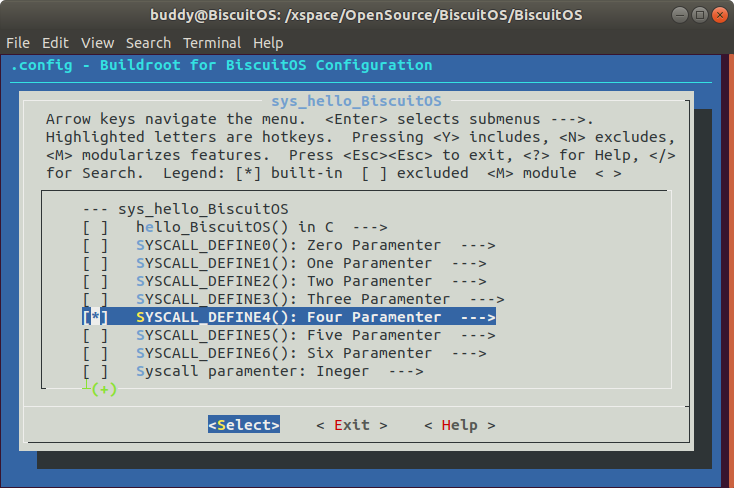Expand Syscall paramenter Ineger submenu arrow

[x=405, y=371]
